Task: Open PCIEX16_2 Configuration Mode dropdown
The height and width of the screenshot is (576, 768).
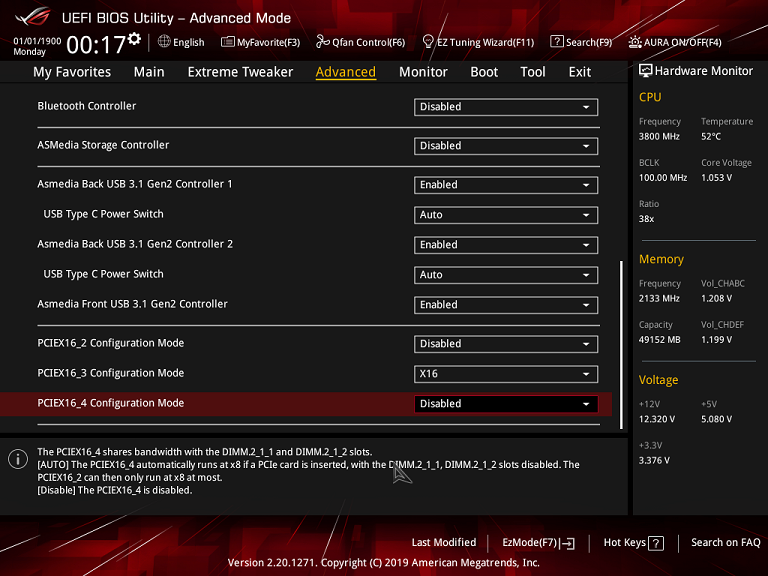Action: [505, 344]
